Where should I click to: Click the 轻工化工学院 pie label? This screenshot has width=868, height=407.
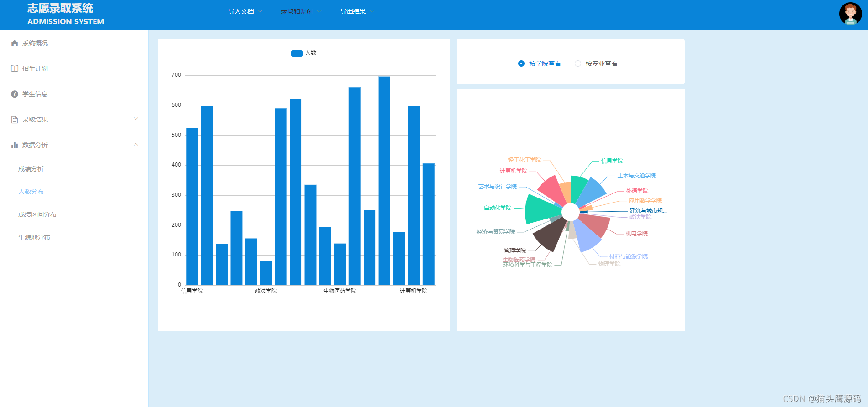[x=524, y=160]
